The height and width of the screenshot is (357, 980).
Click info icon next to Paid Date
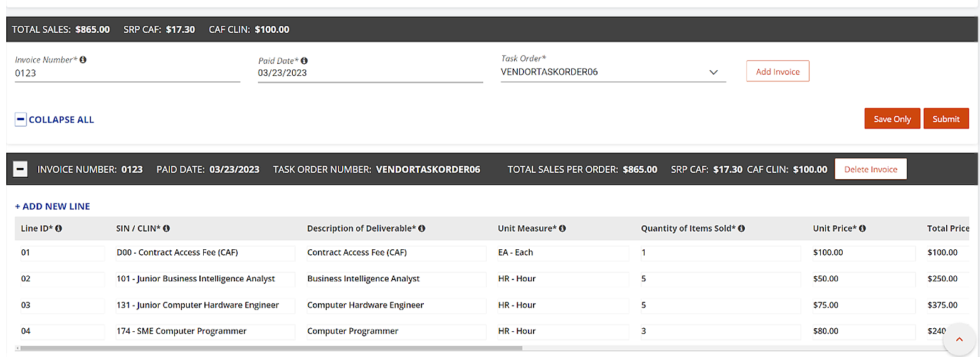pos(304,61)
